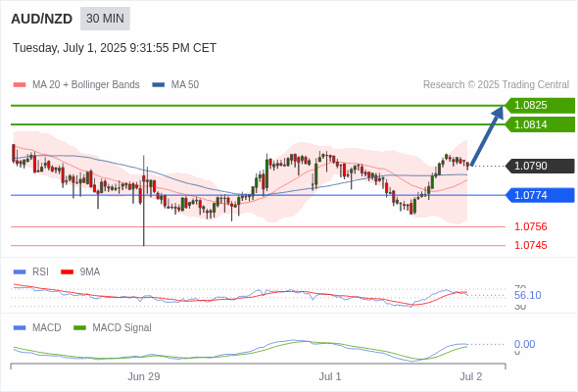
Task: Click the AUD/NZD pair title
Action: [42, 19]
